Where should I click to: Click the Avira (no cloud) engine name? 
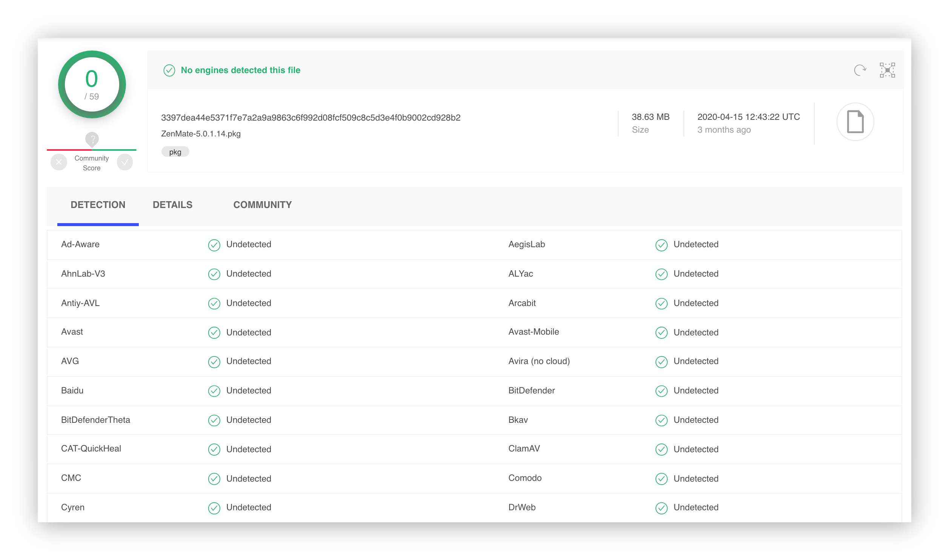click(x=539, y=361)
